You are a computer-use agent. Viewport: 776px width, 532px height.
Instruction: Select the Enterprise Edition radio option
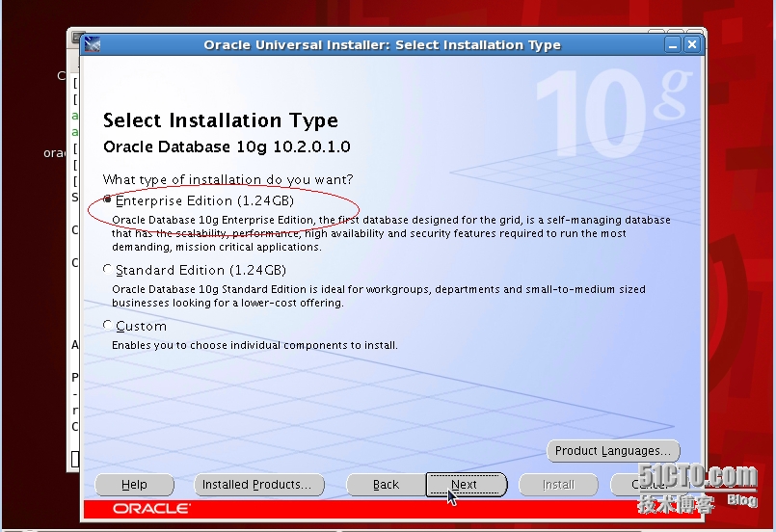point(107,199)
